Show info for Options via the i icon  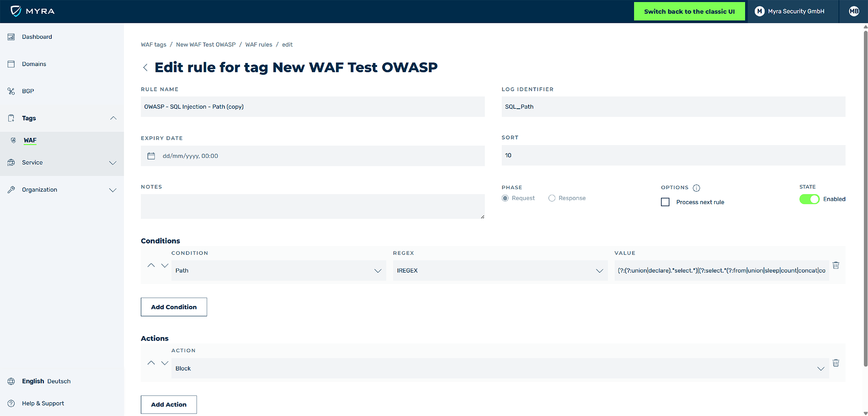[697, 188]
